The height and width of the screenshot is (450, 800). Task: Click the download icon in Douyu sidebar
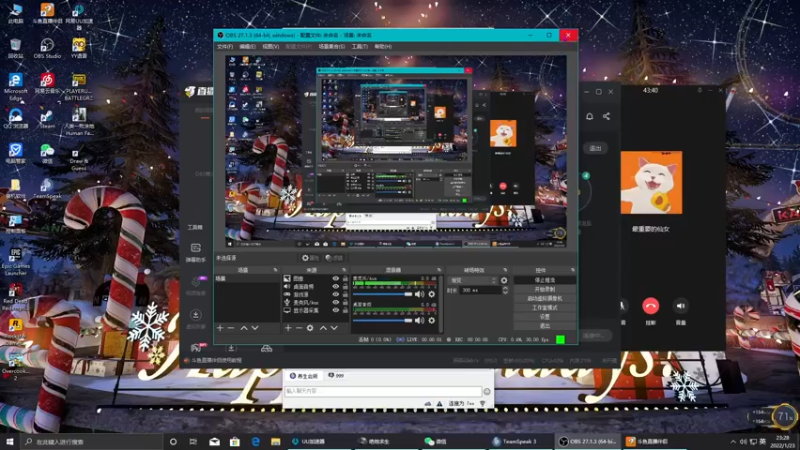click(195, 315)
